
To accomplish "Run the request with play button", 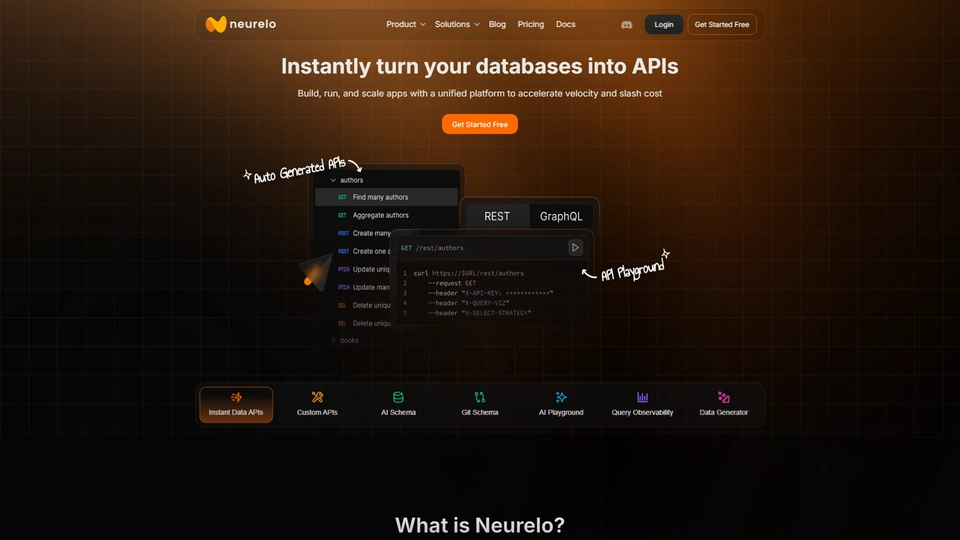I will click(575, 248).
